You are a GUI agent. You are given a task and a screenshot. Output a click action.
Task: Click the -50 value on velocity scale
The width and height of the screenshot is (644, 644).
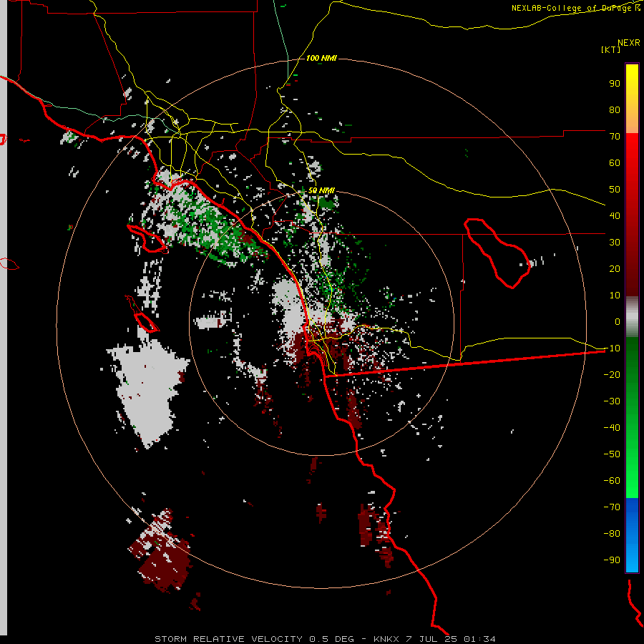click(612, 454)
